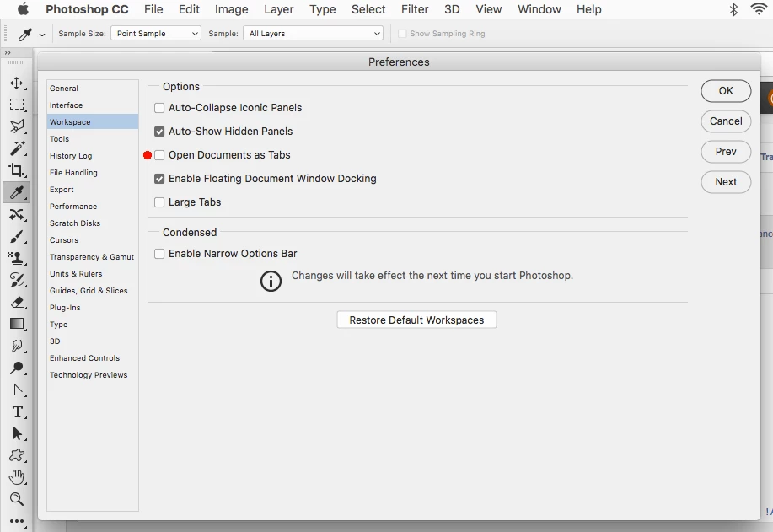Viewport: 773px width, 532px height.
Task: Check Open Documents as Tabs
Action: click(x=159, y=155)
